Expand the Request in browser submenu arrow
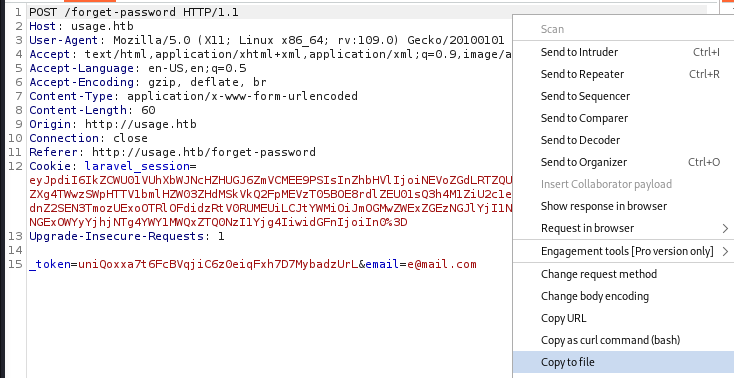The width and height of the screenshot is (734, 378). [x=725, y=229]
